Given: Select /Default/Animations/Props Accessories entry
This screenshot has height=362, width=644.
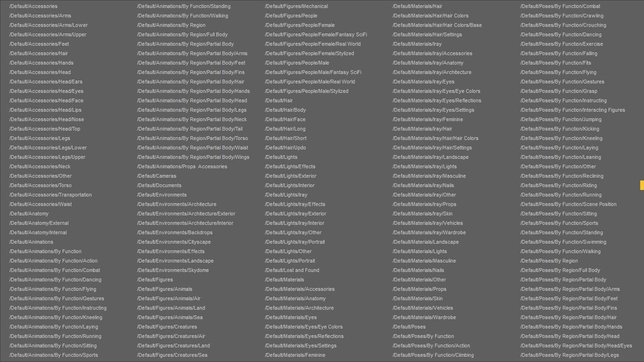Looking at the screenshot, I should pyautogui.click(x=182, y=166).
